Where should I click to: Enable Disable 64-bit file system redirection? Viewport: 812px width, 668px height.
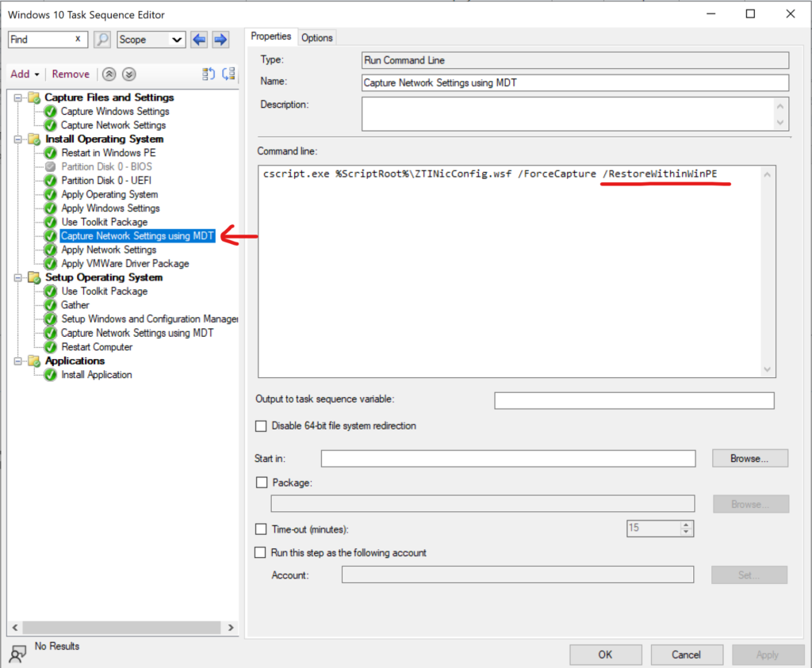(262, 426)
